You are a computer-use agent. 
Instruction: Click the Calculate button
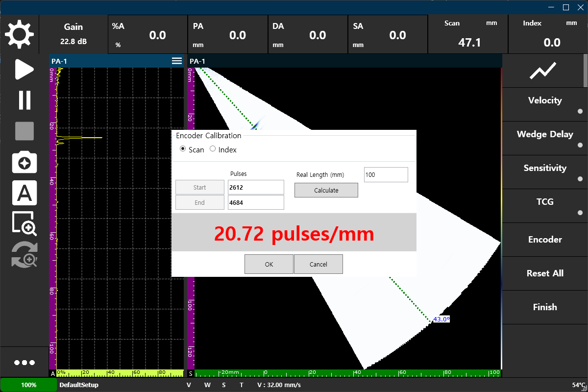point(326,191)
